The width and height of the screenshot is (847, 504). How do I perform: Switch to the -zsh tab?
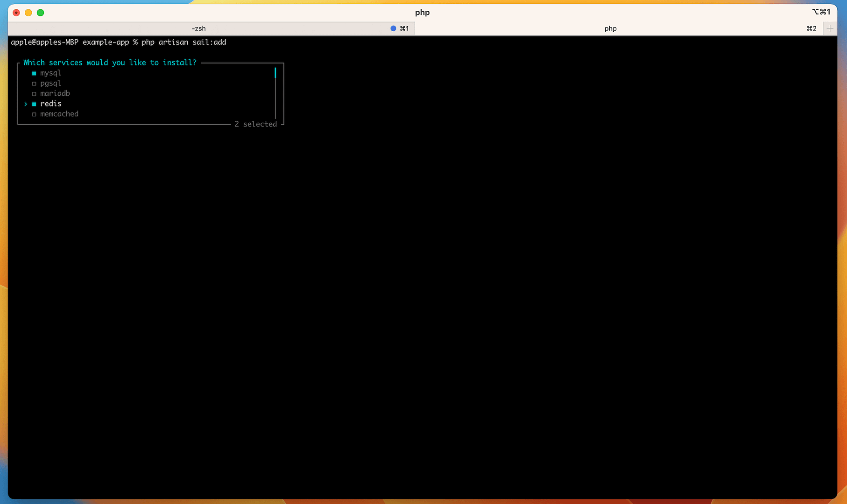[199, 28]
